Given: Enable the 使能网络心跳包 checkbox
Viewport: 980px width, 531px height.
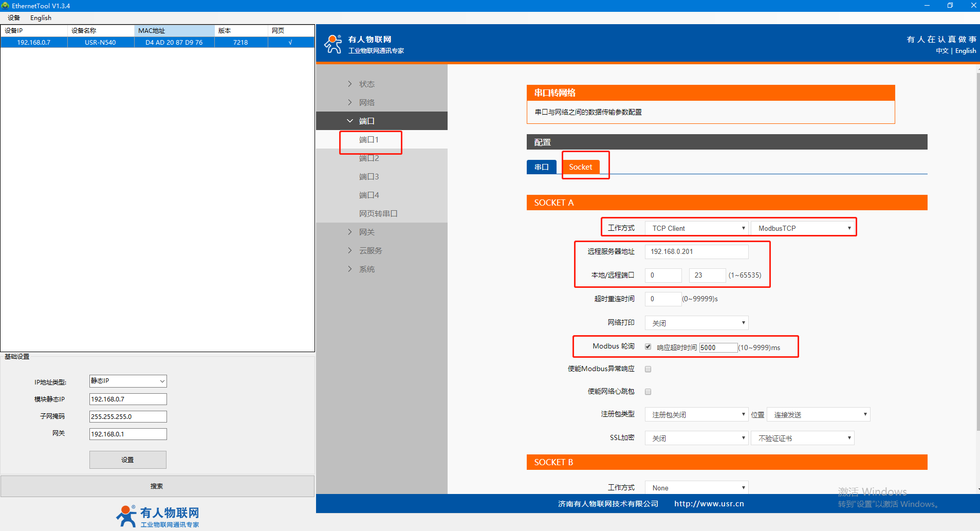Looking at the screenshot, I should pyautogui.click(x=648, y=392).
